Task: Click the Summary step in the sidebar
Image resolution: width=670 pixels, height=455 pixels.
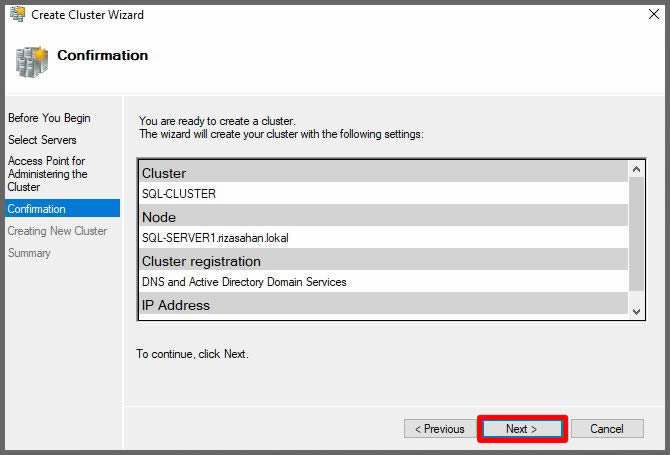Action: coord(29,253)
